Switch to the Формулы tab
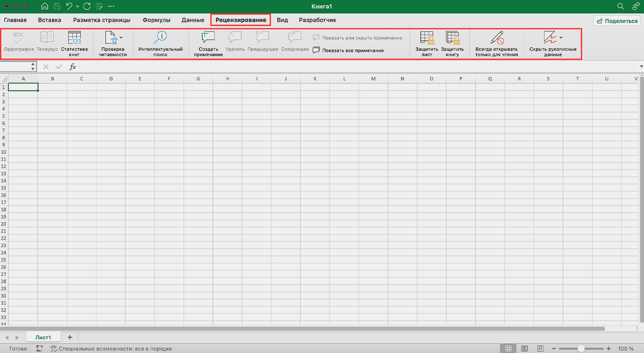 click(156, 20)
